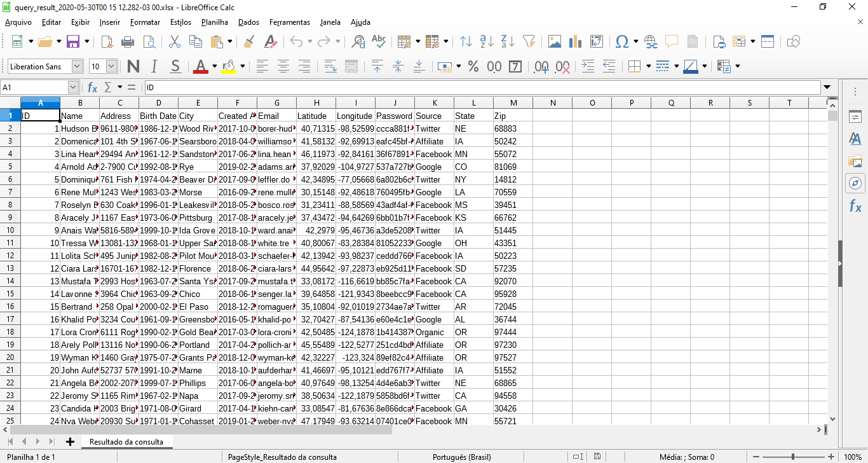
Task: Open the Navigator compass sidebar icon
Action: click(x=855, y=184)
